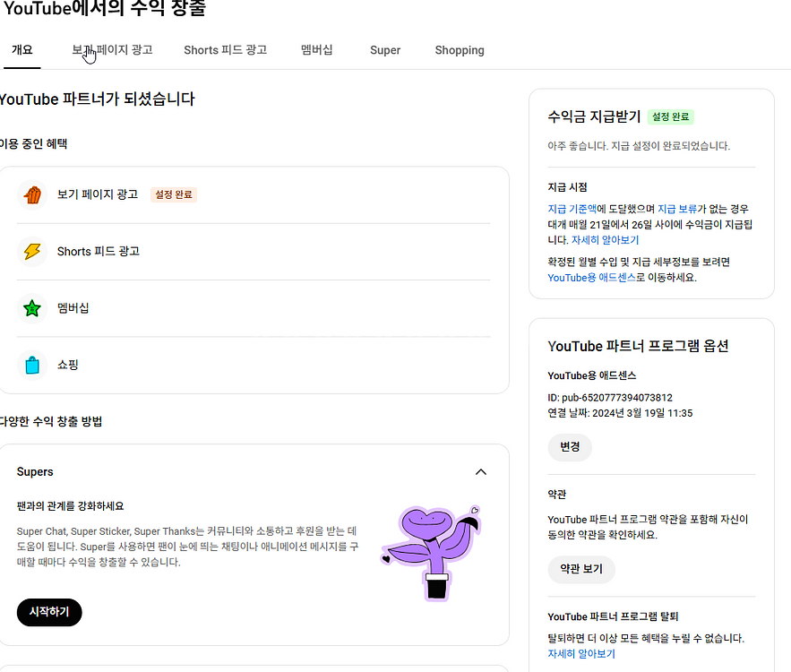791x672 pixels.
Task: Click 자세히 알아보기 under partner program withdrawal
Action: tap(581, 654)
